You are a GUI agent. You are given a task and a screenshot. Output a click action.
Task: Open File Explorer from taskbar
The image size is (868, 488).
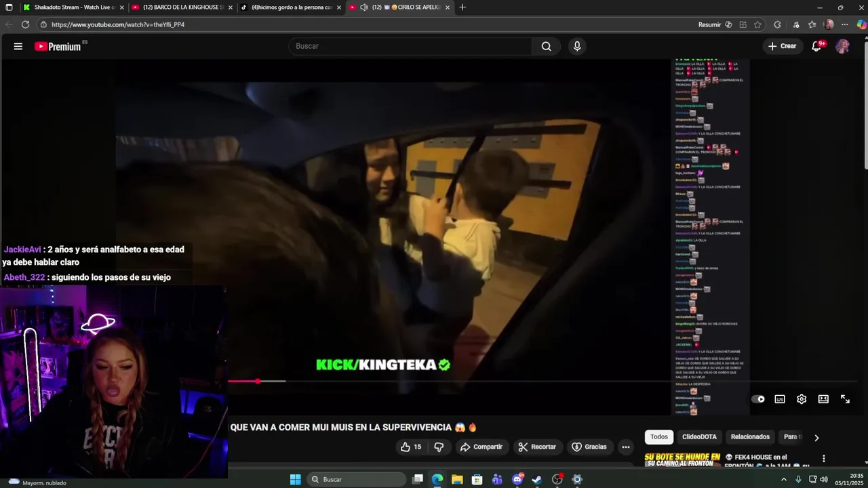pyautogui.click(x=457, y=479)
